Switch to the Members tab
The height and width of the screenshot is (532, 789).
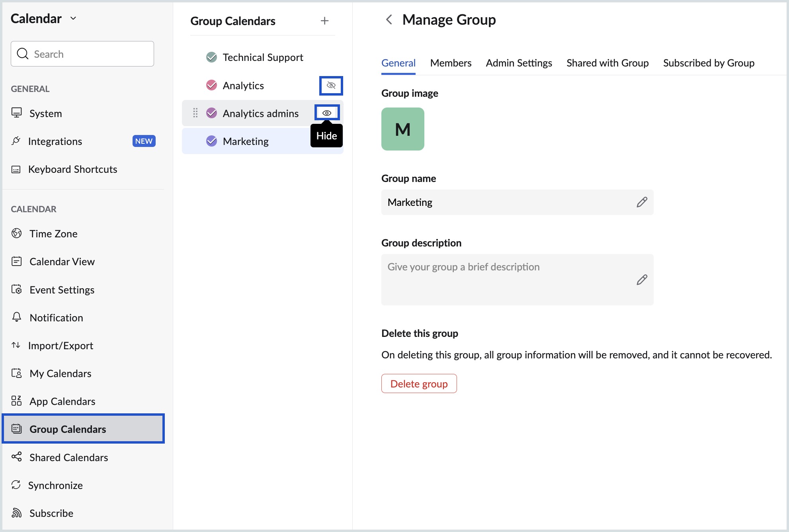coord(451,63)
